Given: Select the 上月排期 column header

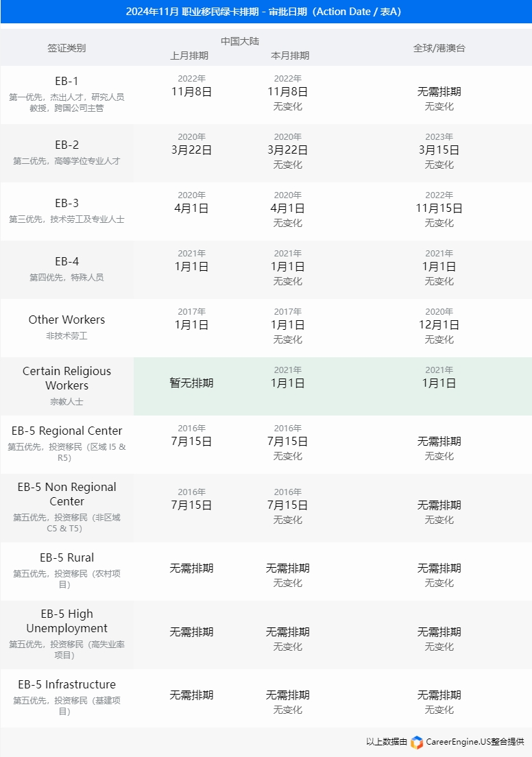Looking at the screenshot, I should pos(189,56).
